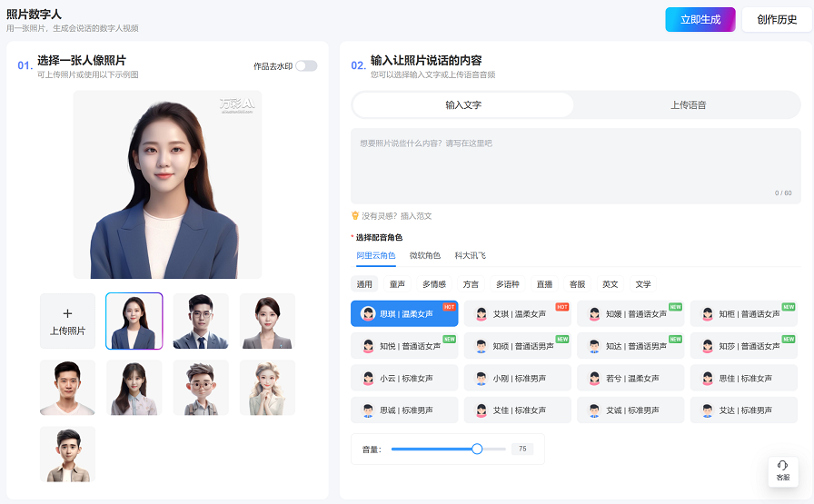Choose the 艾琪 温柔女声 voice

(517, 313)
